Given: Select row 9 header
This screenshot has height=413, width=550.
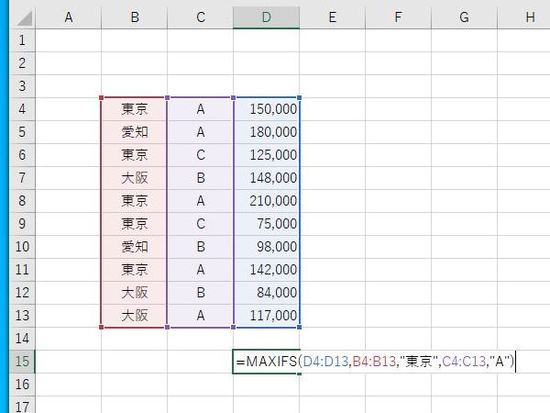Looking at the screenshot, I should [22, 224].
